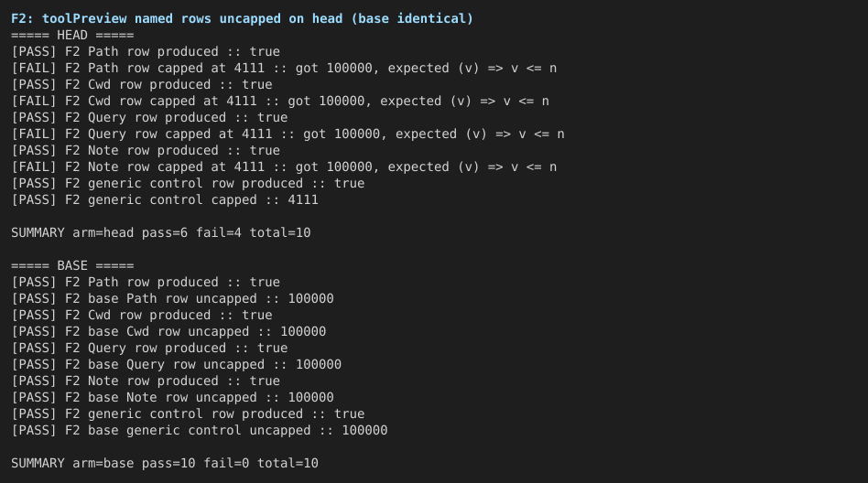Click base generic control uncapped line
The width and height of the screenshot is (868, 483).
(200, 431)
